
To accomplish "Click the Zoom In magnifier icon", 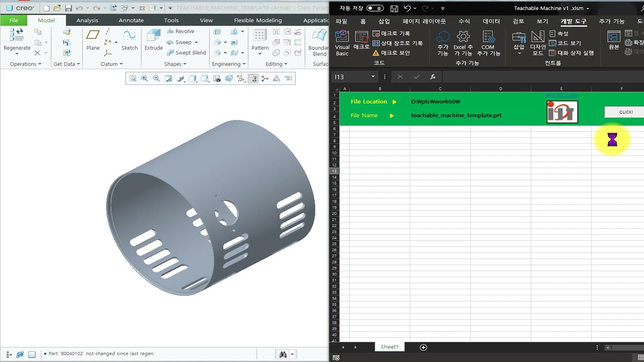I will pos(144,78).
